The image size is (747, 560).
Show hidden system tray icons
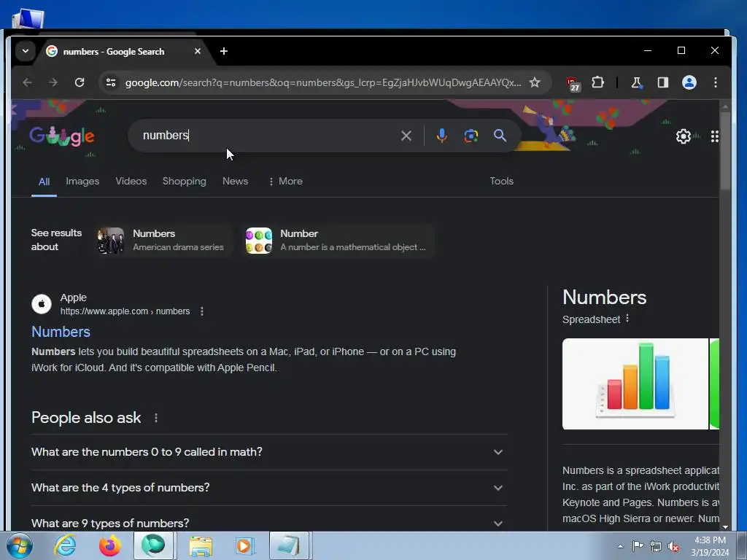tap(620, 546)
